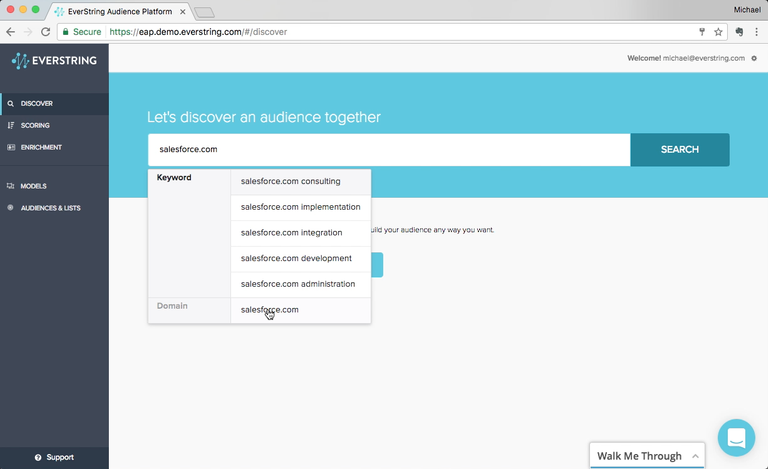Select suggestion salesforce.com administration
This screenshot has width=768, height=469.
click(x=301, y=284)
